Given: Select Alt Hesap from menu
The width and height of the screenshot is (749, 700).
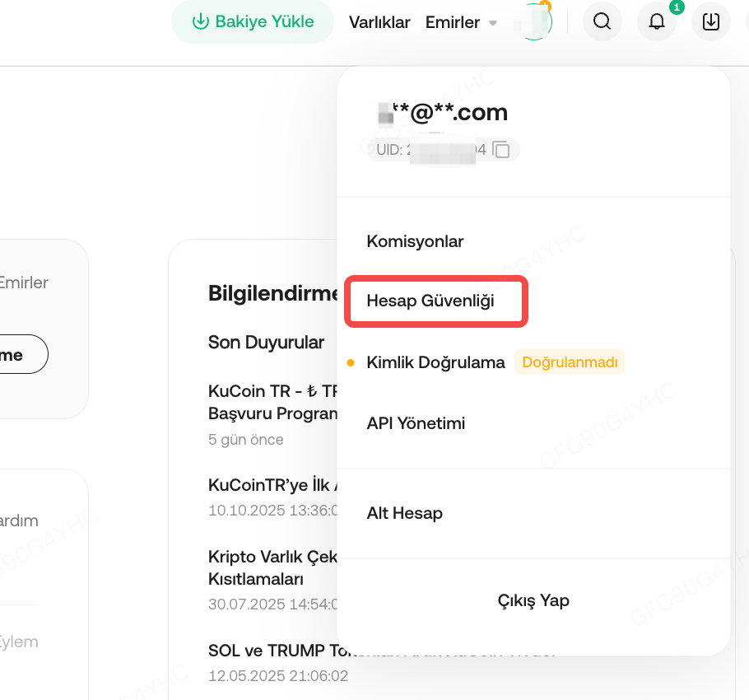Looking at the screenshot, I should tap(404, 513).
